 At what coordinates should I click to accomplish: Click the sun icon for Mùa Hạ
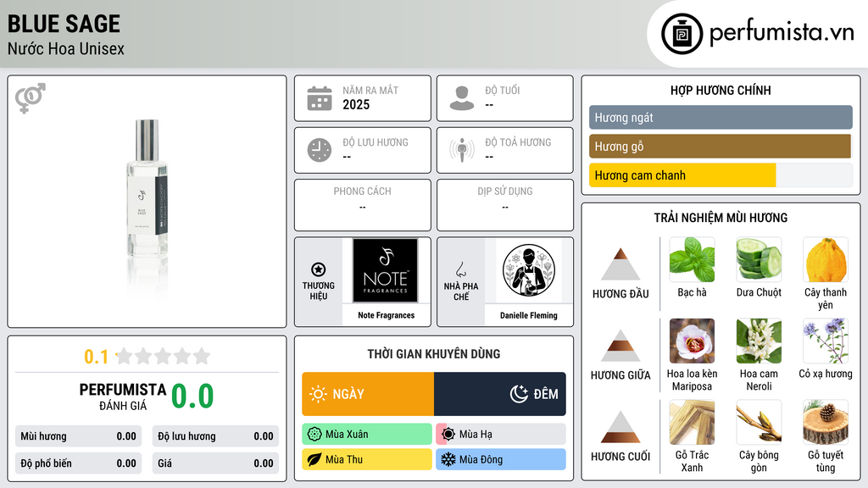(x=448, y=435)
